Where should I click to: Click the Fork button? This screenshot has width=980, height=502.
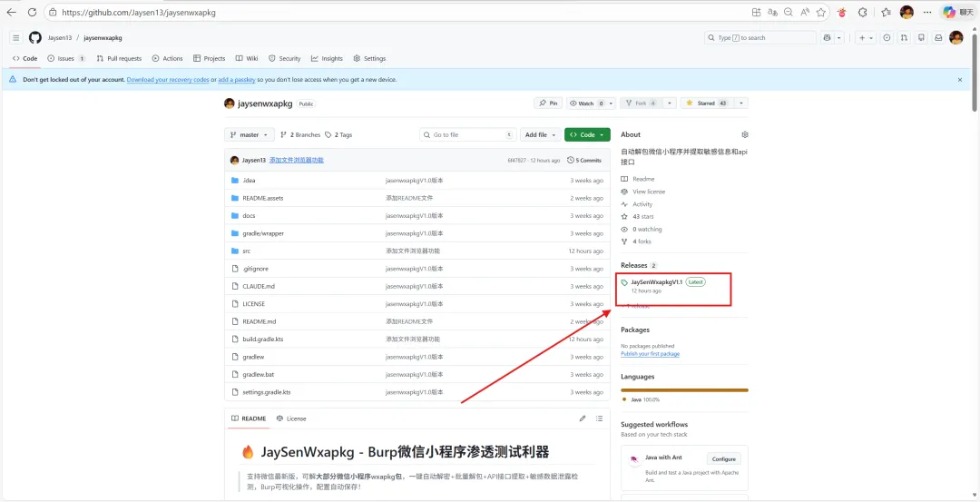coord(641,103)
